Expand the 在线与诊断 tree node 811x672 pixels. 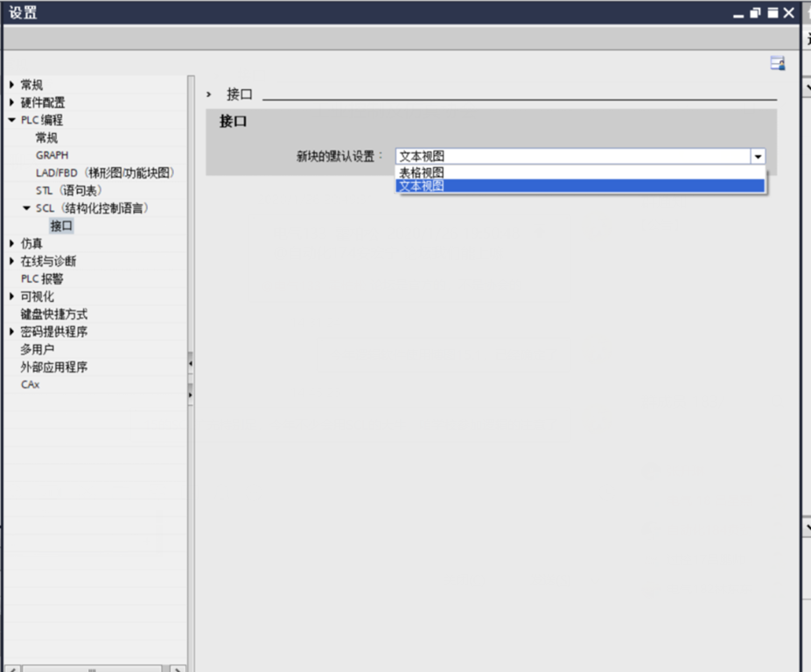[10, 261]
